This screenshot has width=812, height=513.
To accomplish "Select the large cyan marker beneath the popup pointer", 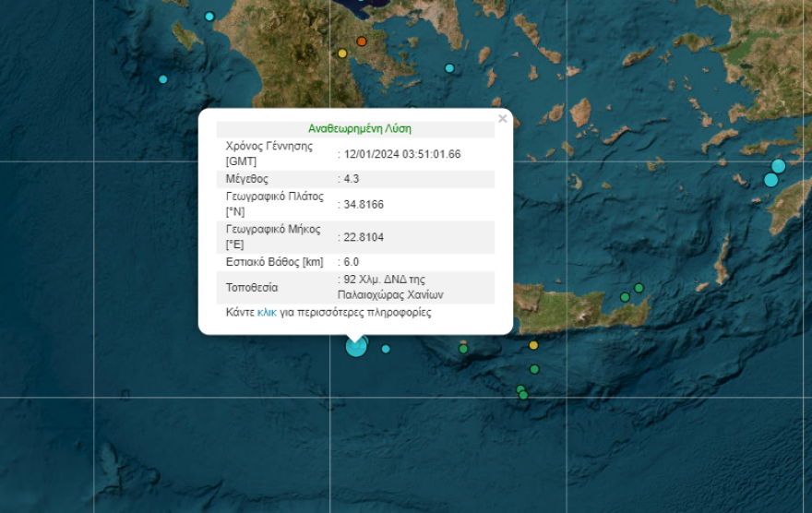I will (x=356, y=347).
